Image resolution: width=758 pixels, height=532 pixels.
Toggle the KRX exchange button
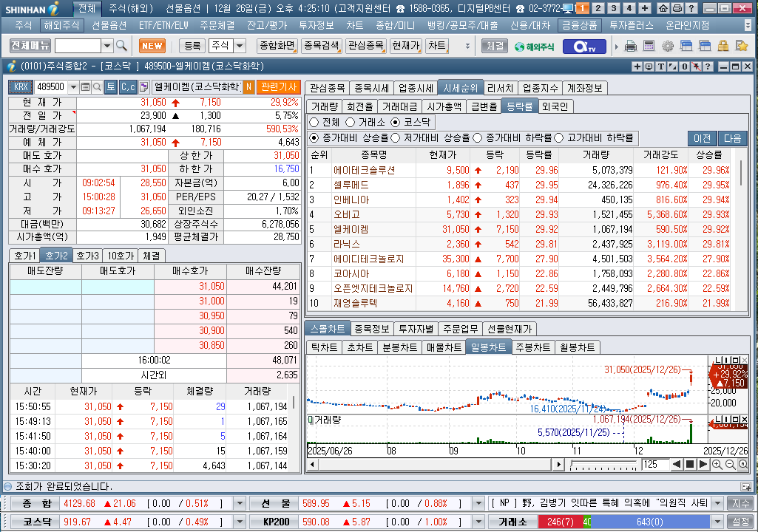[x=21, y=87]
